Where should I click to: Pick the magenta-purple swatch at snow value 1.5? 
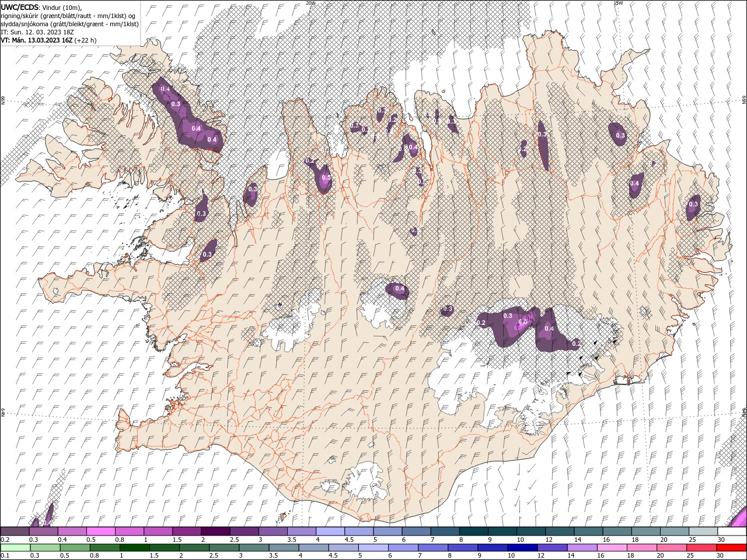click(186, 531)
